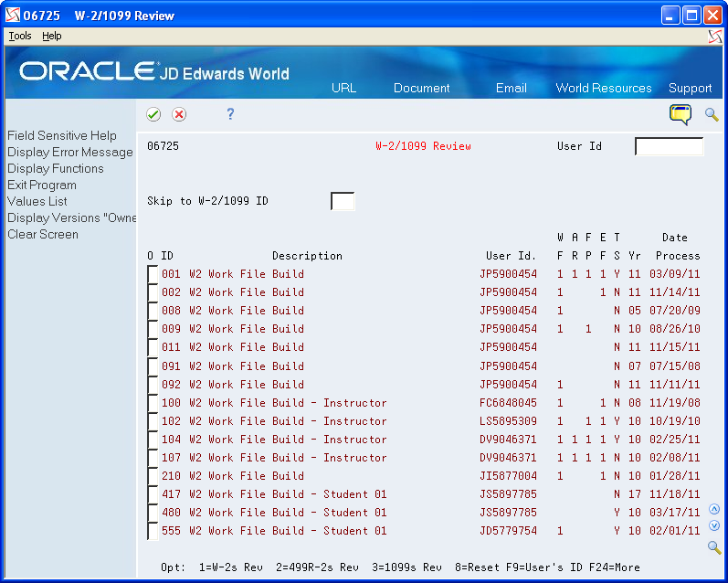Click user id LS5895309
The height and width of the screenshot is (583, 728).
click(509, 421)
